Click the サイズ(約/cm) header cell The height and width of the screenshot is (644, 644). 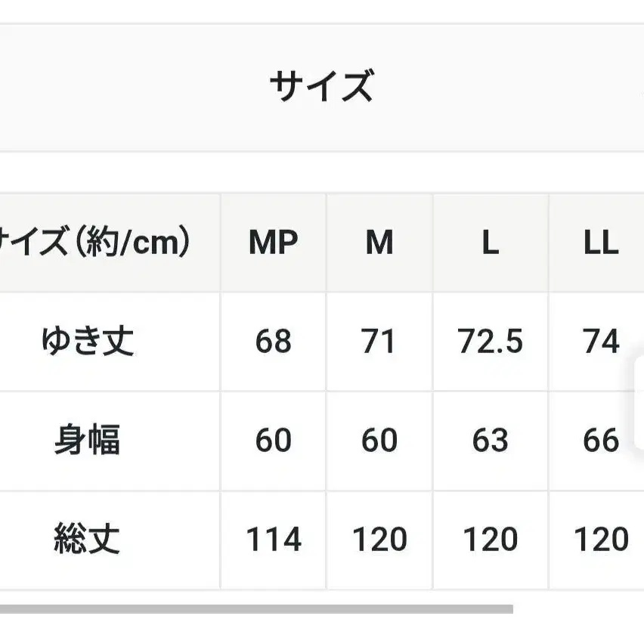[x=94, y=243]
